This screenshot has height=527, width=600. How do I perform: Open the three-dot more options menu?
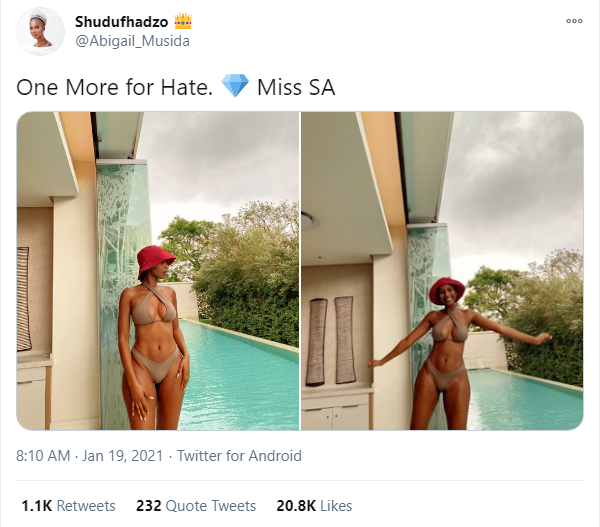point(574,21)
